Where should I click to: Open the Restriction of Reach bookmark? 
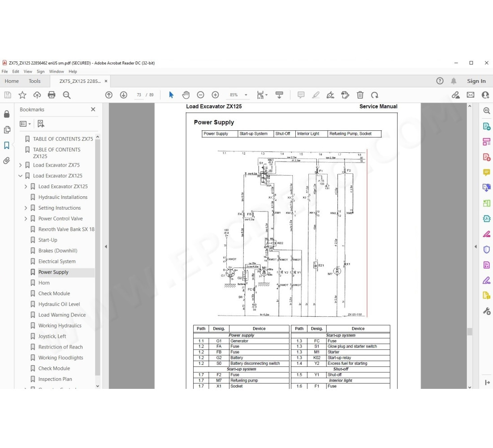point(61,347)
